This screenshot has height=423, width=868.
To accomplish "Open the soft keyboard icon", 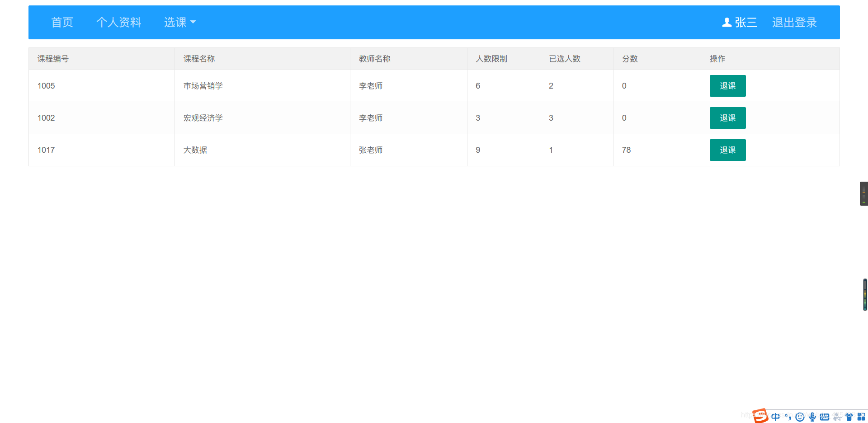I will pos(825,417).
